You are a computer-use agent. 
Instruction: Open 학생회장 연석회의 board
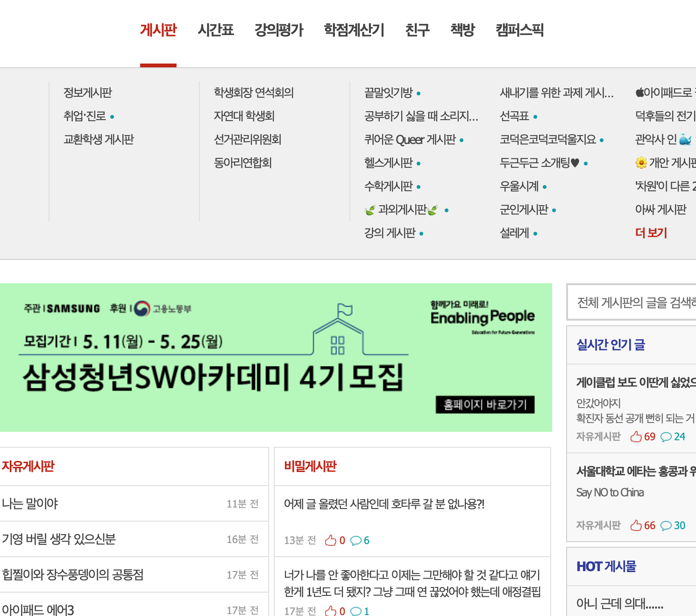point(254,93)
